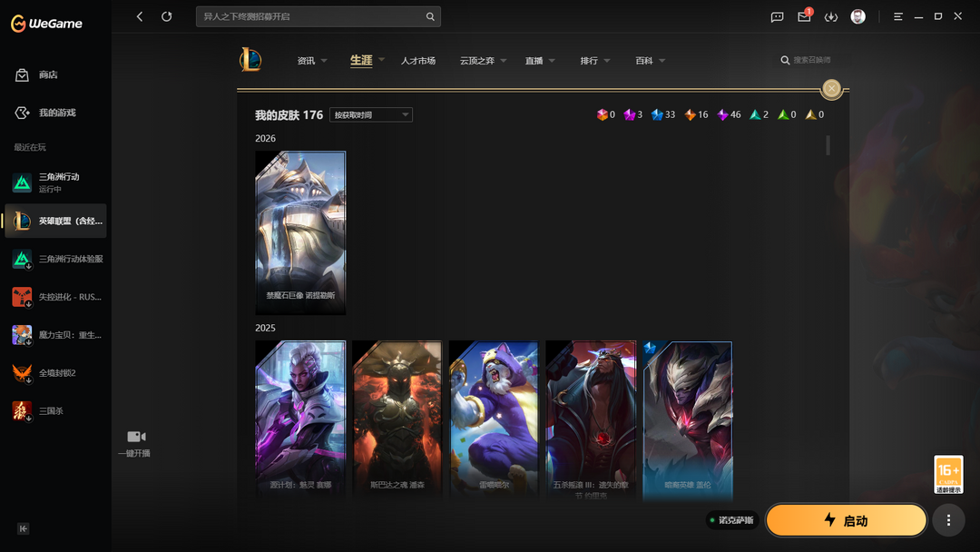This screenshot has height=552, width=980.
Task: Open the 16+ age rating notice
Action: 948,475
